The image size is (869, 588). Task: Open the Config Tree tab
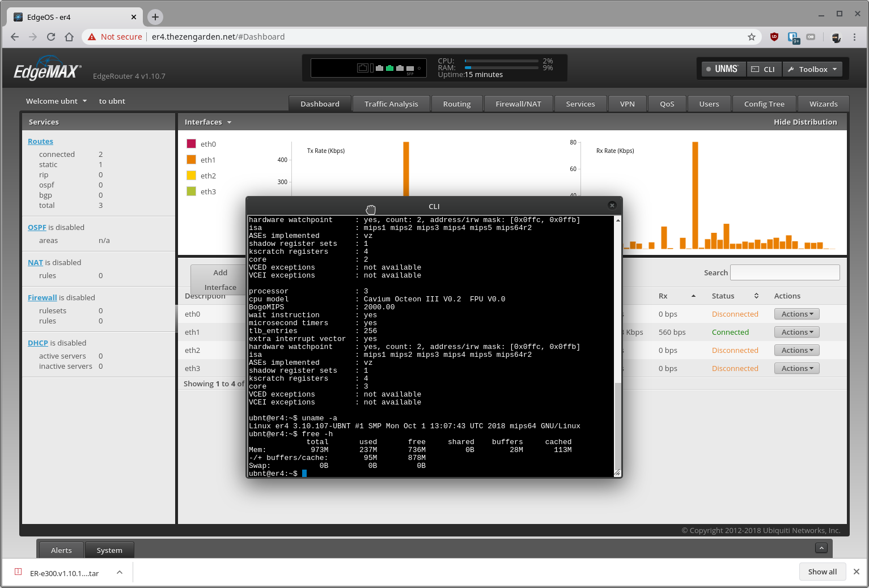pyautogui.click(x=764, y=104)
